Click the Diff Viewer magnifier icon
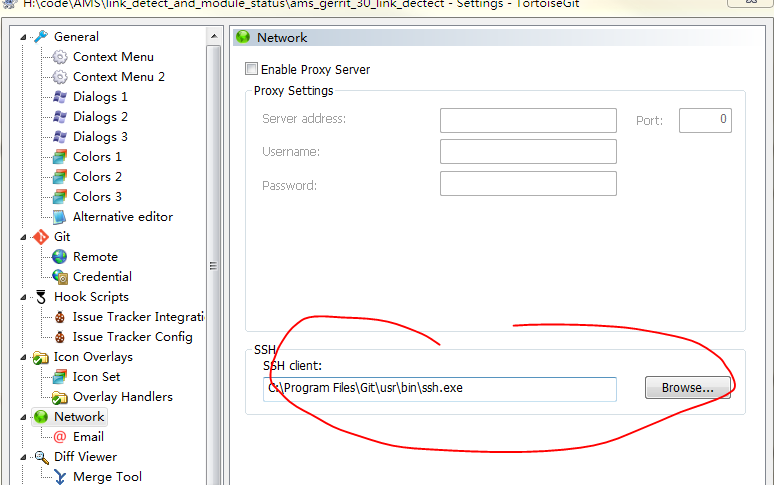This screenshot has height=485, width=774. coord(41,457)
